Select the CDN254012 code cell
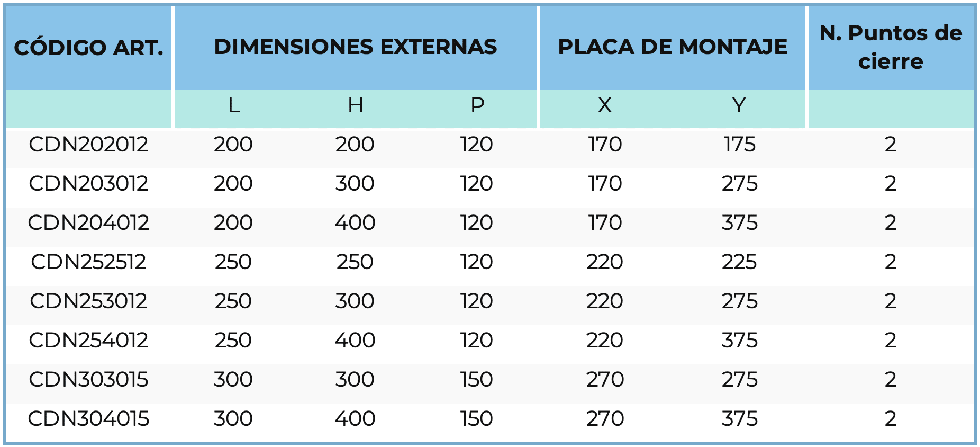This screenshot has width=980, height=447. [88, 341]
